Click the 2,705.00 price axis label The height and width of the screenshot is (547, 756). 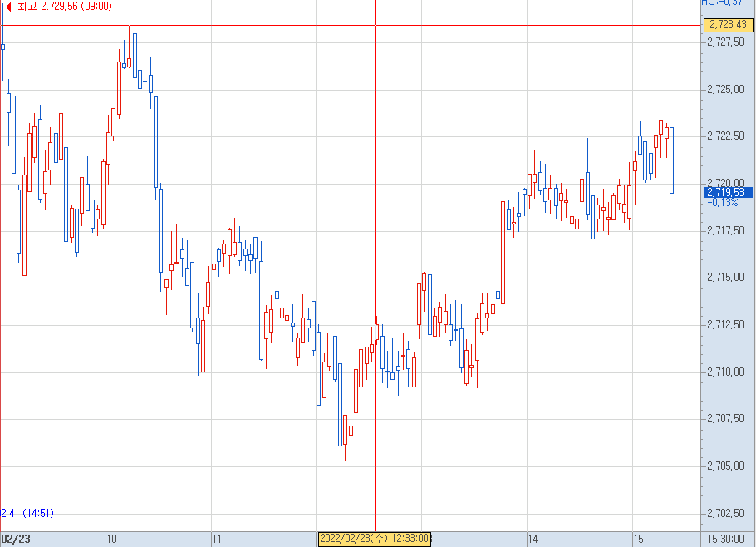pyautogui.click(x=725, y=466)
